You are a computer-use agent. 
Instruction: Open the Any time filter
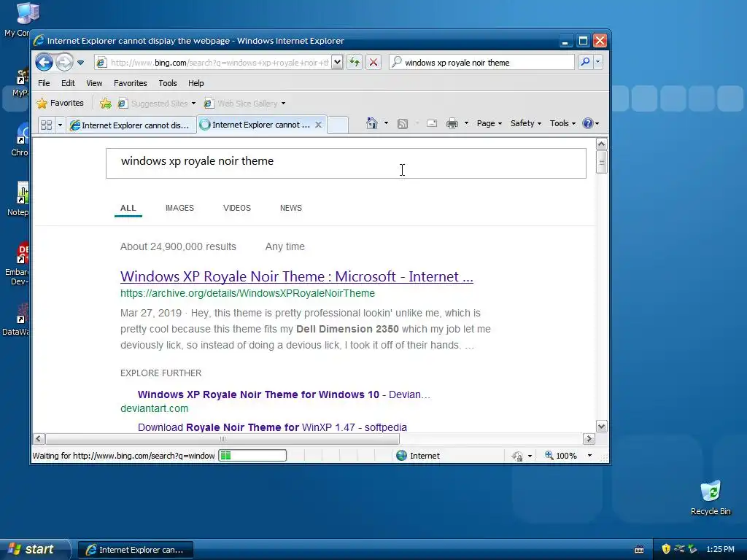285,246
